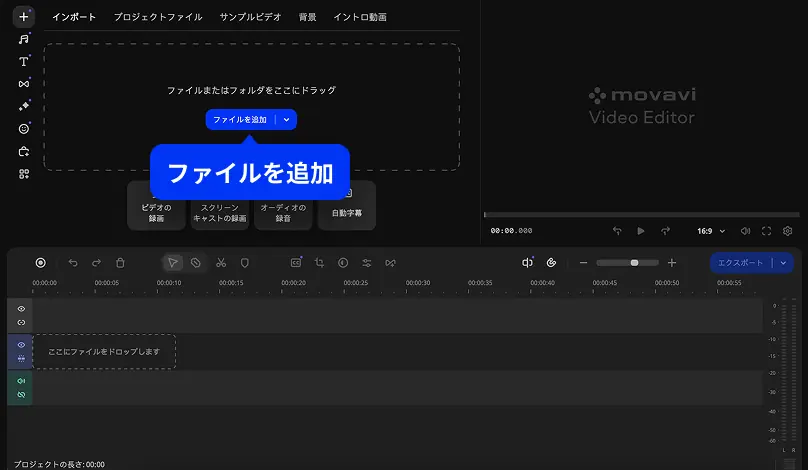Click the timeline record circle icon

coord(41,263)
